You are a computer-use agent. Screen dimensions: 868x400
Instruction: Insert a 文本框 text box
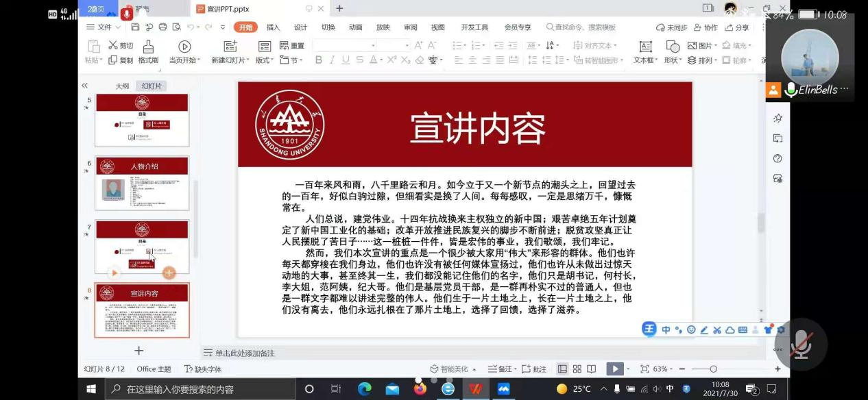tap(645, 47)
